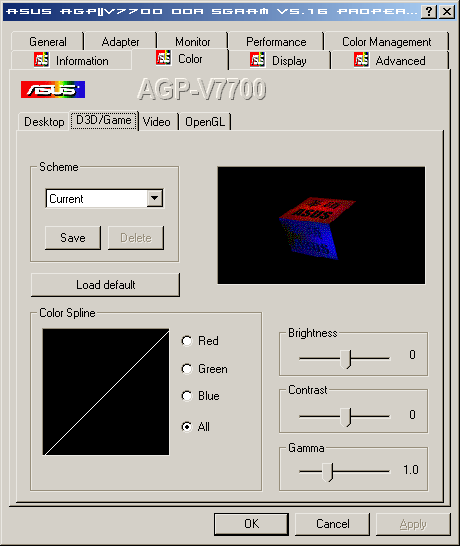Click the Save scheme button
The width and height of the screenshot is (460, 546).
73,238
